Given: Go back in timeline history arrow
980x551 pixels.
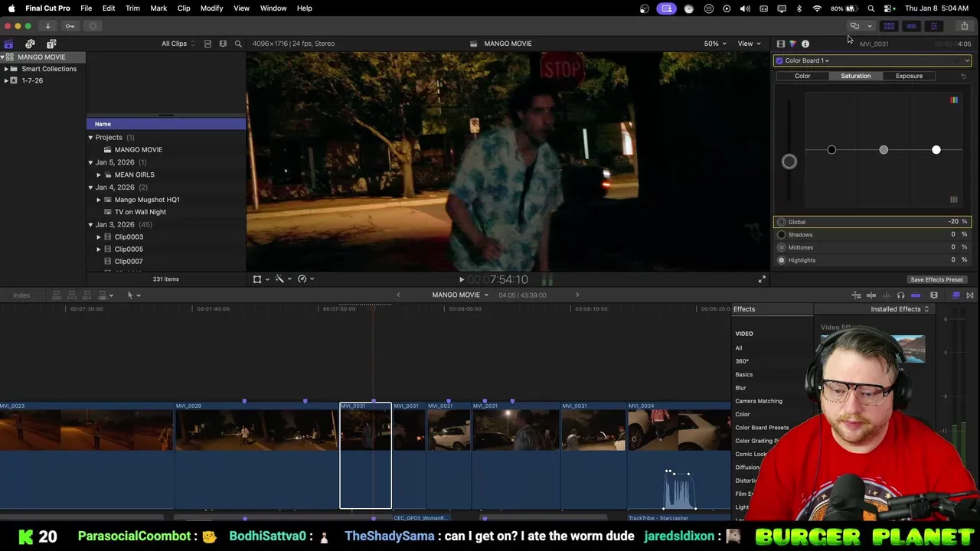Looking at the screenshot, I should (x=398, y=295).
